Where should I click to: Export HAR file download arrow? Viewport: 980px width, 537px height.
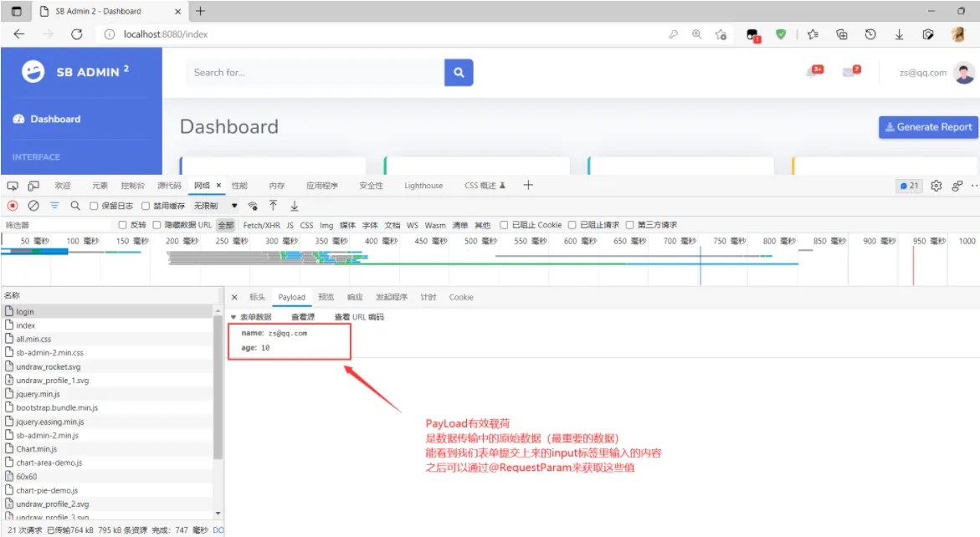295,206
